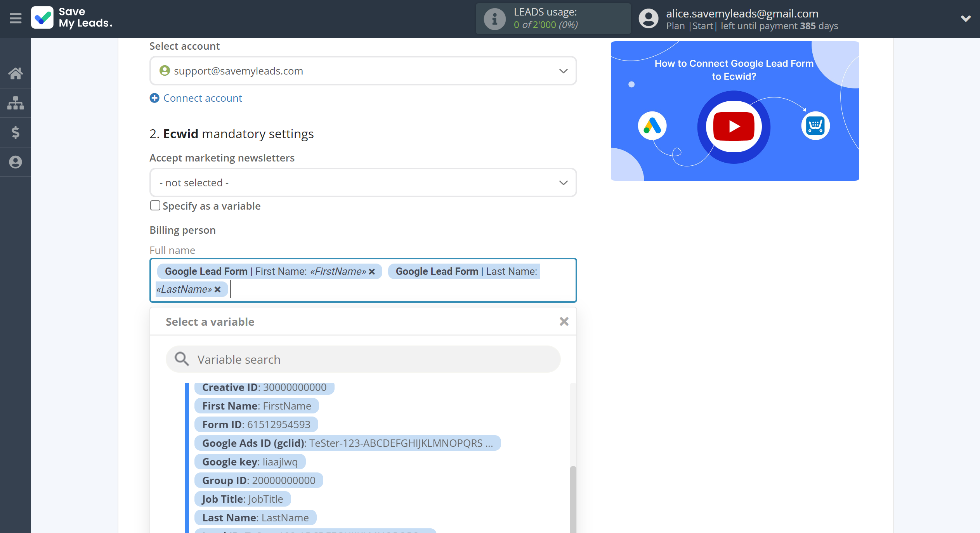Select the Google Ads ID (gclid) variable
The width and height of the screenshot is (980, 533).
[x=347, y=443]
